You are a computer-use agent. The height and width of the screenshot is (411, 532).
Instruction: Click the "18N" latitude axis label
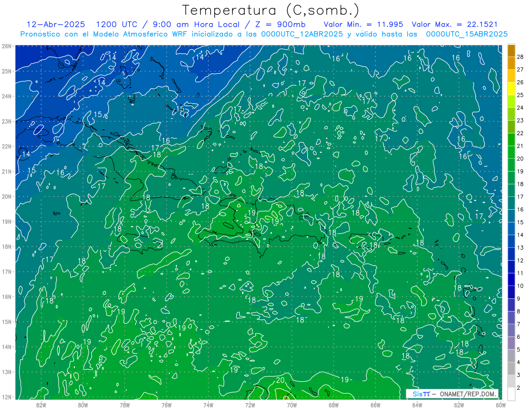[7, 247]
